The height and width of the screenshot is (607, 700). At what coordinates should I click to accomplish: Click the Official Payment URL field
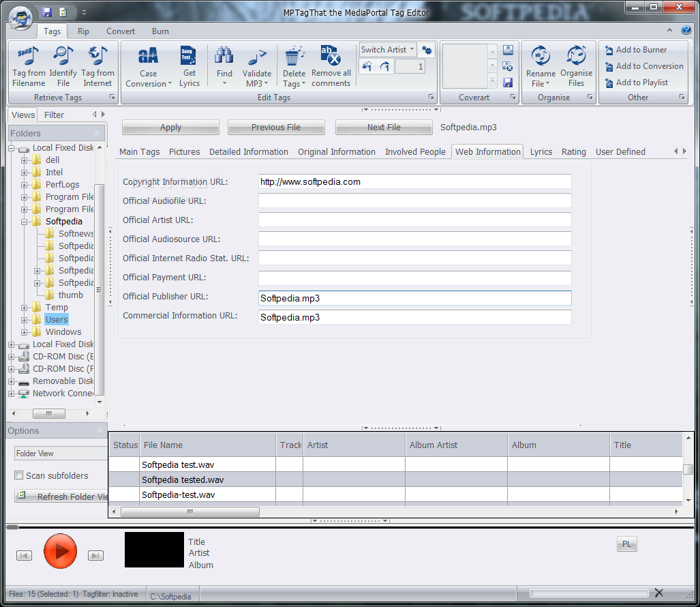[414, 278]
